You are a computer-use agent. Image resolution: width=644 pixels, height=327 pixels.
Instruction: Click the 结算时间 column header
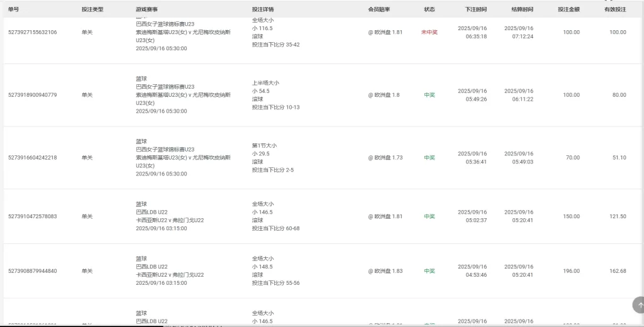click(522, 9)
